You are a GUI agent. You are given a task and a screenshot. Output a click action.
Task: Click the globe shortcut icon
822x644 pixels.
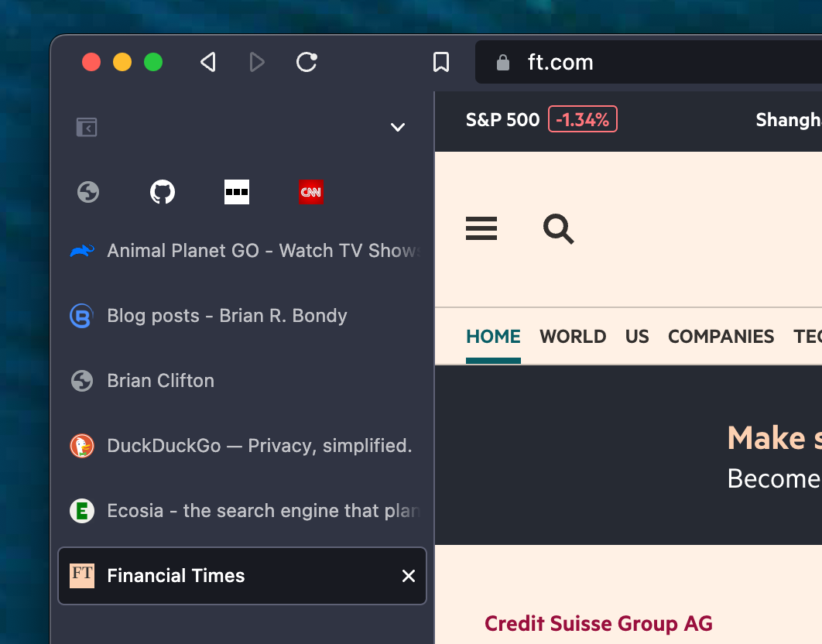click(87, 192)
